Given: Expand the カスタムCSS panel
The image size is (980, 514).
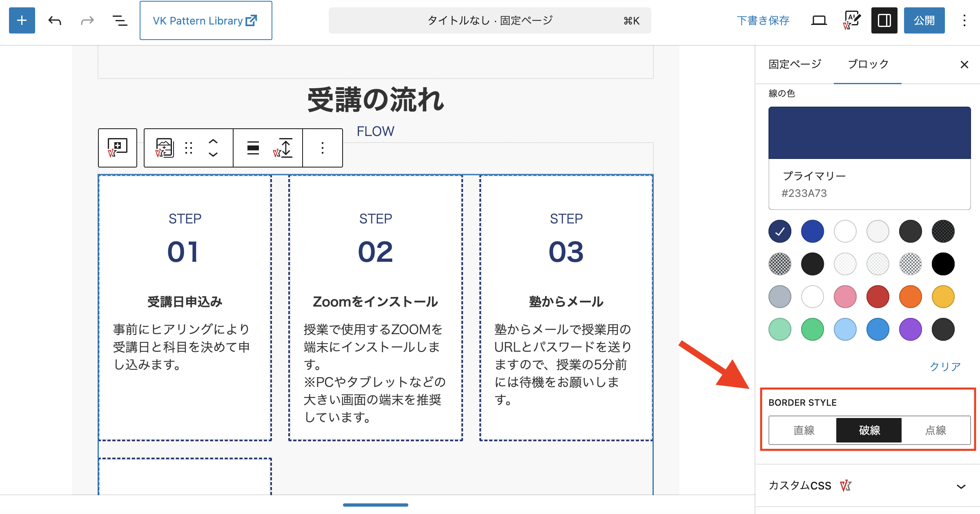Looking at the screenshot, I should tap(867, 486).
